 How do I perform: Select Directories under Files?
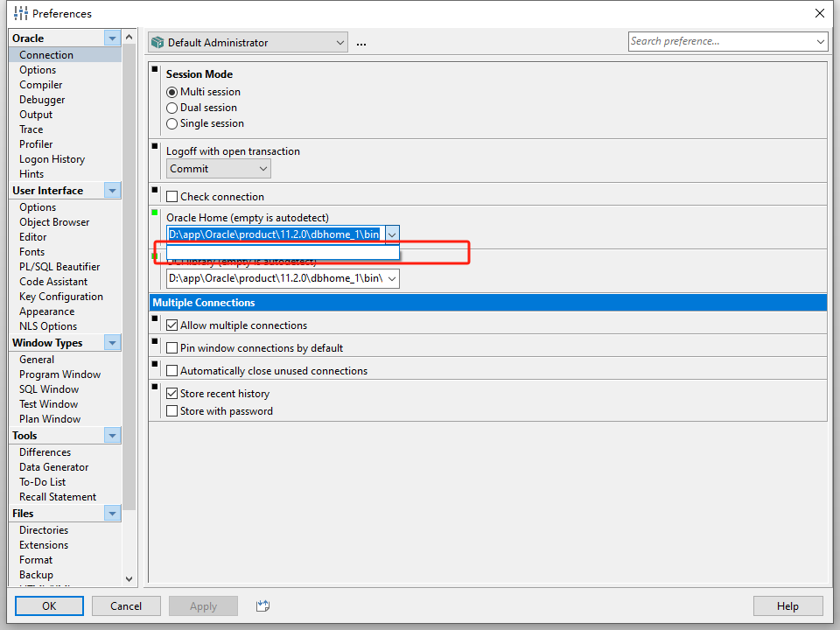[x=44, y=530]
